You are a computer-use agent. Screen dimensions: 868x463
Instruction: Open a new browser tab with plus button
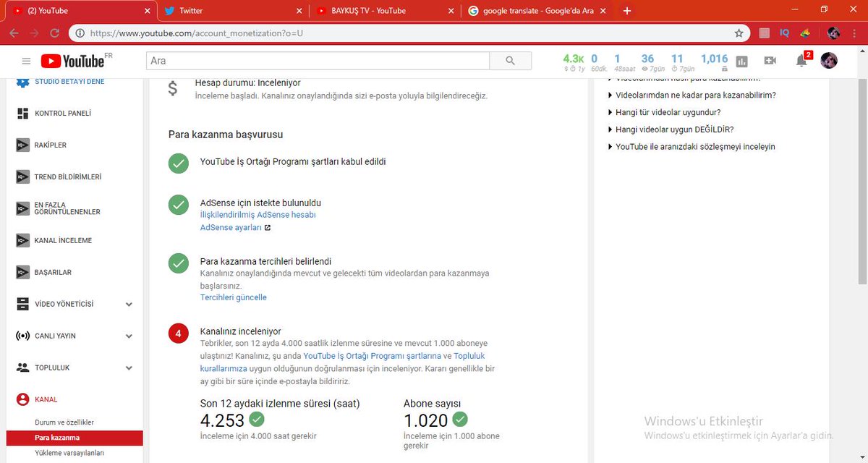(626, 11)
